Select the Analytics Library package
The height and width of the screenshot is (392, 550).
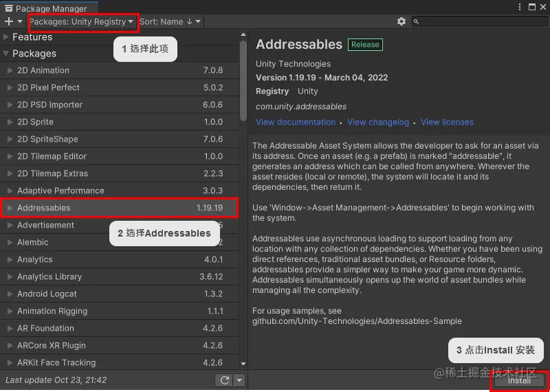click(119, 277)
